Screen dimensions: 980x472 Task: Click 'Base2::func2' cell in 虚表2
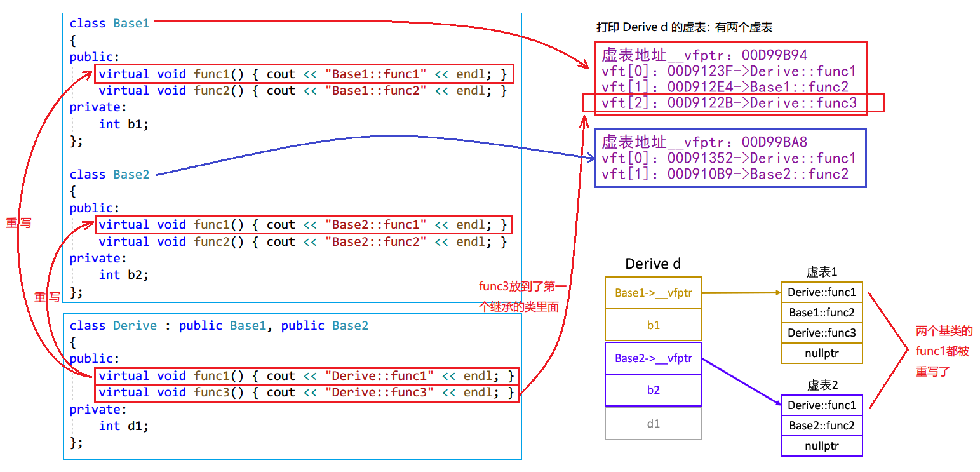pos(822,426)
